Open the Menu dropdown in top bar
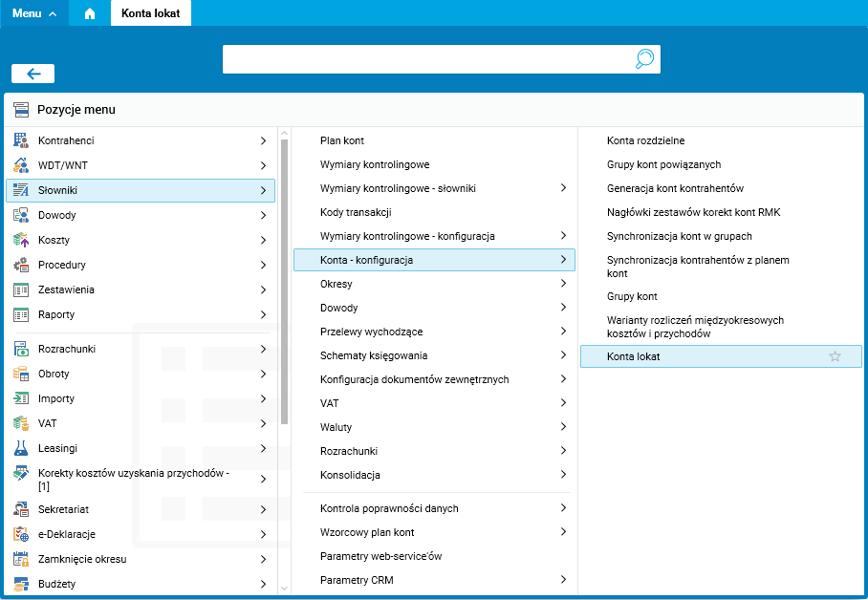The height and width of the screenshot is (600, 868). (34, 13)
